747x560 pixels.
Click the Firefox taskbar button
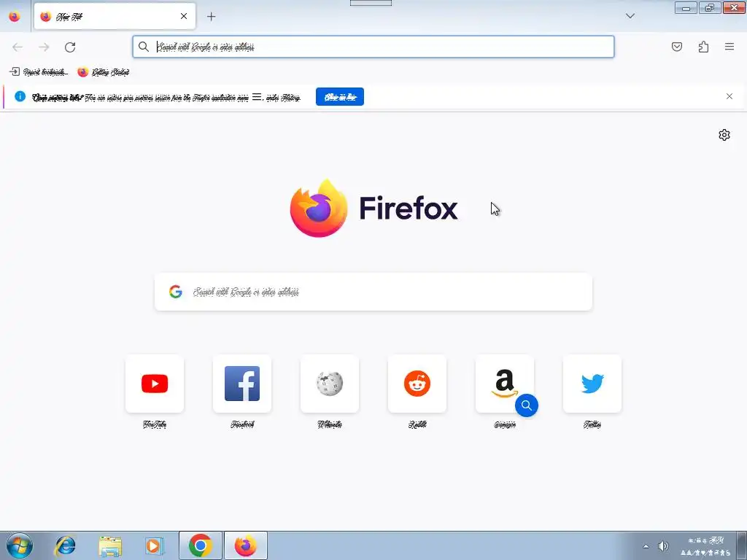pos(246,545)
